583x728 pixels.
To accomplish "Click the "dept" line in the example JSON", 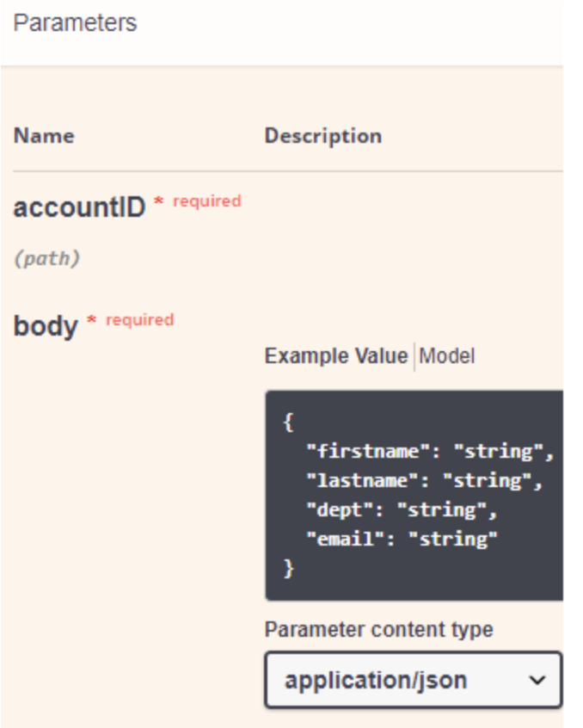I will click(402, 510).
